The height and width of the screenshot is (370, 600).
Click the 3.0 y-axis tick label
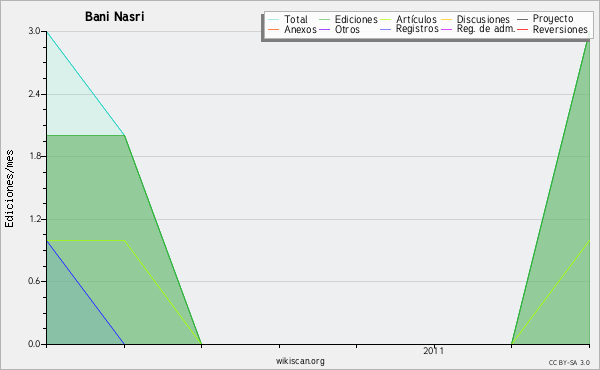click(x=34, y=31)
